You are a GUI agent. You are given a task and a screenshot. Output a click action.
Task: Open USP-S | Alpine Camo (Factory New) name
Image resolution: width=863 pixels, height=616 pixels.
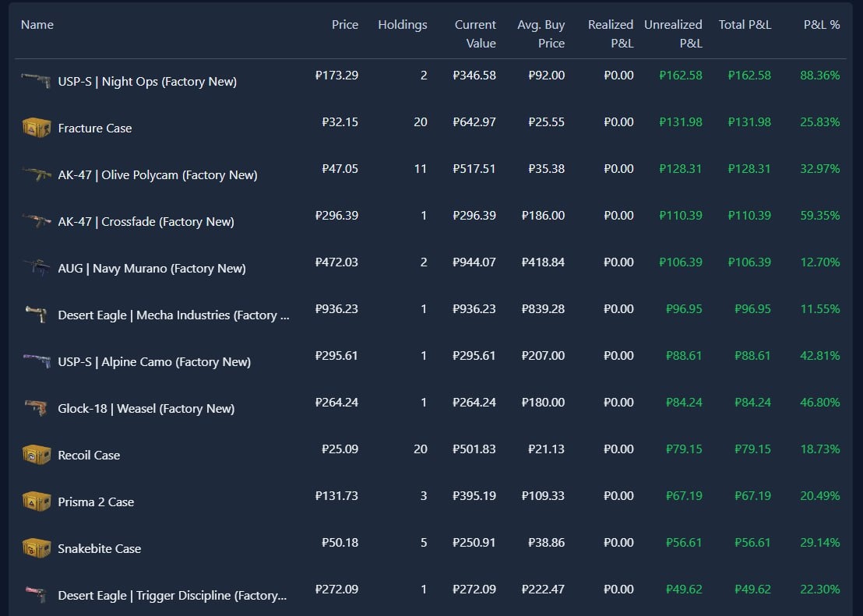[154, 362]
